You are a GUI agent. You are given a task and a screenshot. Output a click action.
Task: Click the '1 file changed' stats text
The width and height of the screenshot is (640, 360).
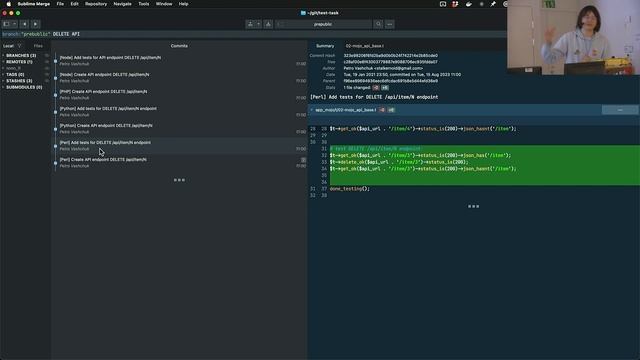tap(357, 88)
